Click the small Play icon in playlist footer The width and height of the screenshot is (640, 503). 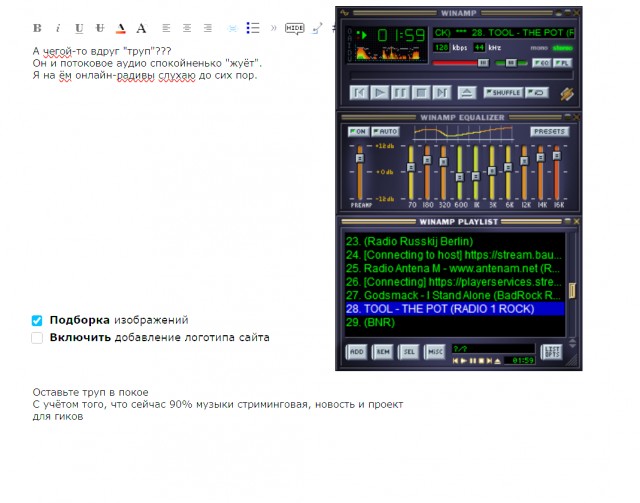click(464, 361)
